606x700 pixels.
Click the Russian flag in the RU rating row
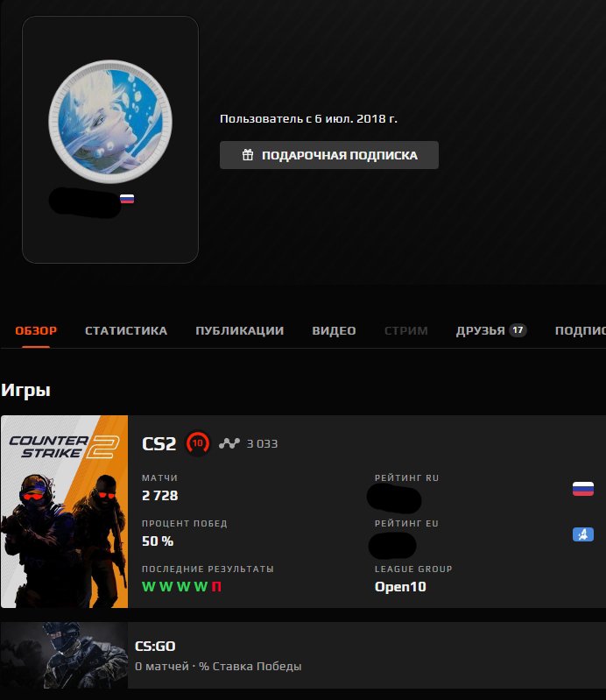click(583, 489)
